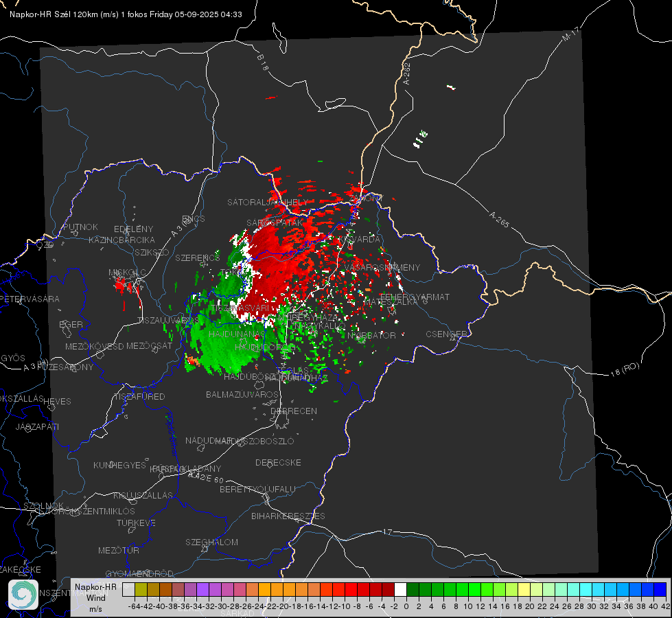Click the TURKEVE city label

pyautogui.click(x=136, y=523)
